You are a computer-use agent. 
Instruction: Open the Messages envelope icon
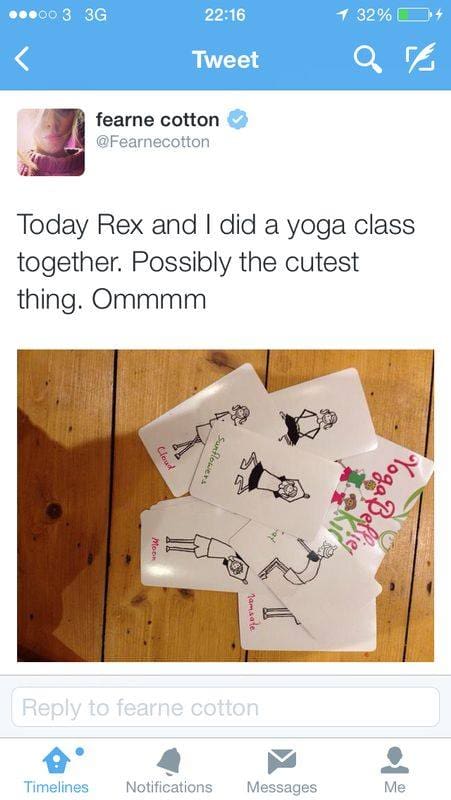click(x=282, y=761)
